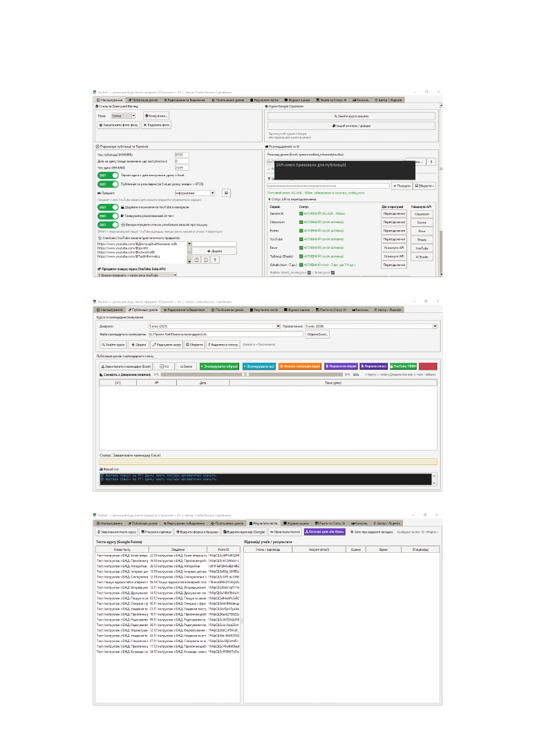Click orange Єдина генерація відео button
Screen dimensions: 535x756
tap(299, 366)
